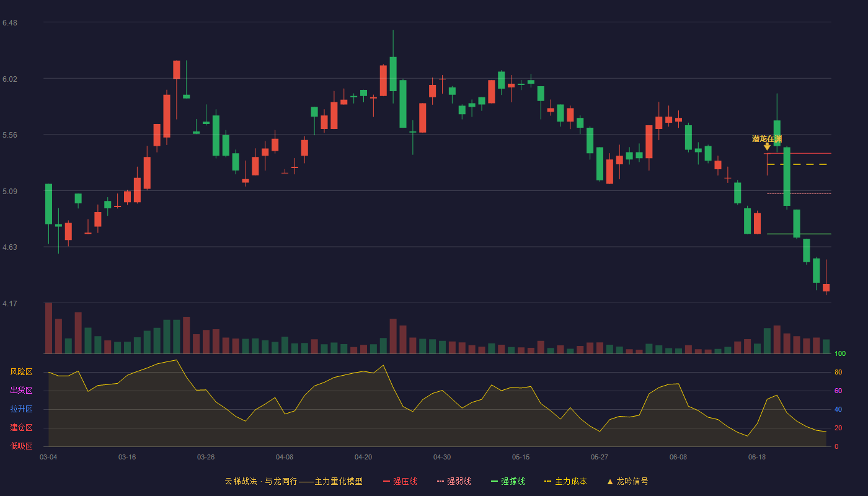Toggle the 强撑线 legend series
The height and width of the screenshot is (496, 868).
pyautogui.click(x=508, y=481)
